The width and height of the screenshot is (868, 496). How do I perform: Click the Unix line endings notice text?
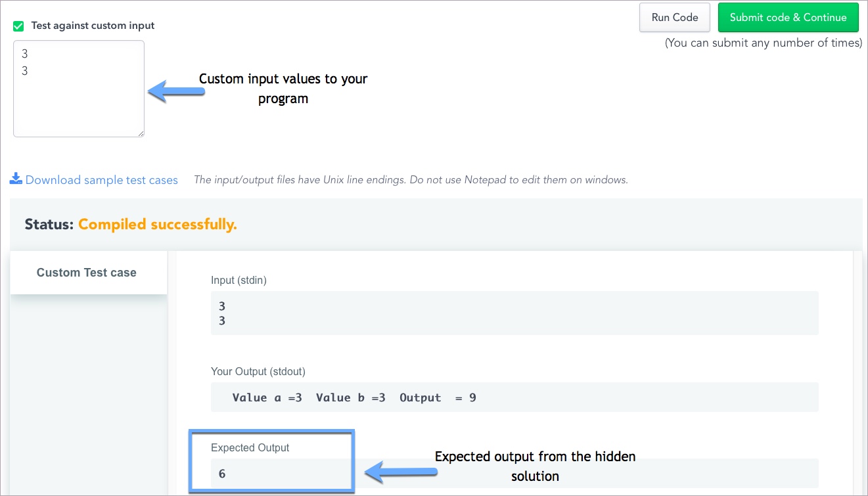(411, 180)
